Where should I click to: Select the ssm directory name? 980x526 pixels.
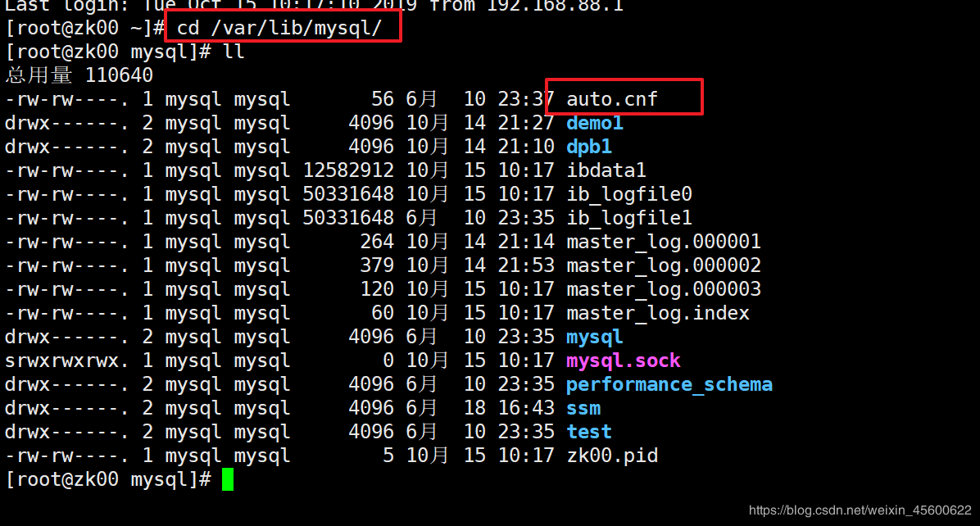pos(583,408)
